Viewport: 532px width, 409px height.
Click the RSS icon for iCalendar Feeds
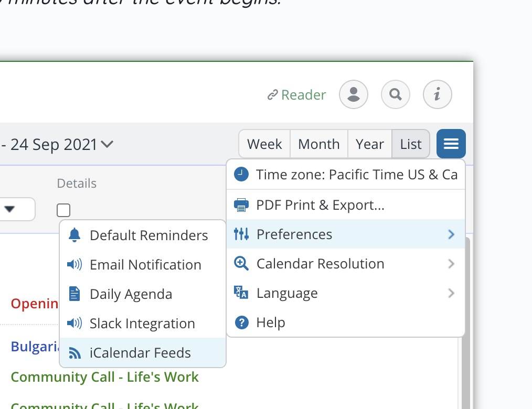pyautogui.click(x=75, y=353)
